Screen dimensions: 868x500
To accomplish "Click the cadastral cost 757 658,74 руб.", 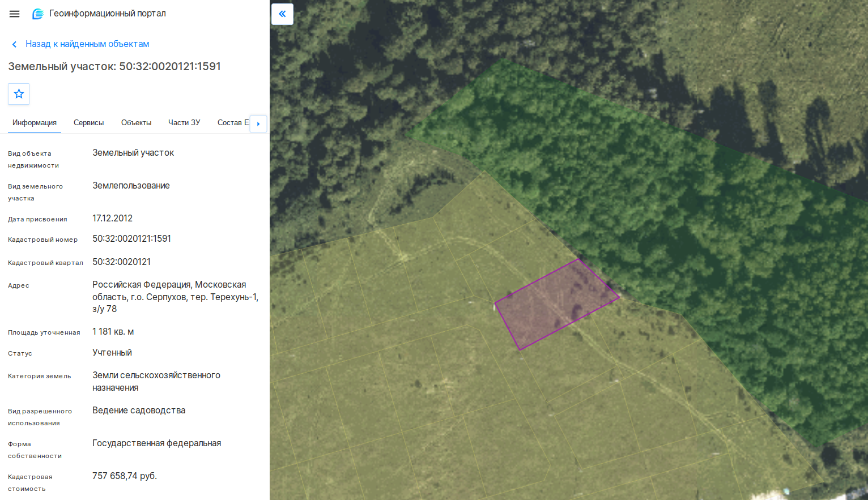I will 125,476.
